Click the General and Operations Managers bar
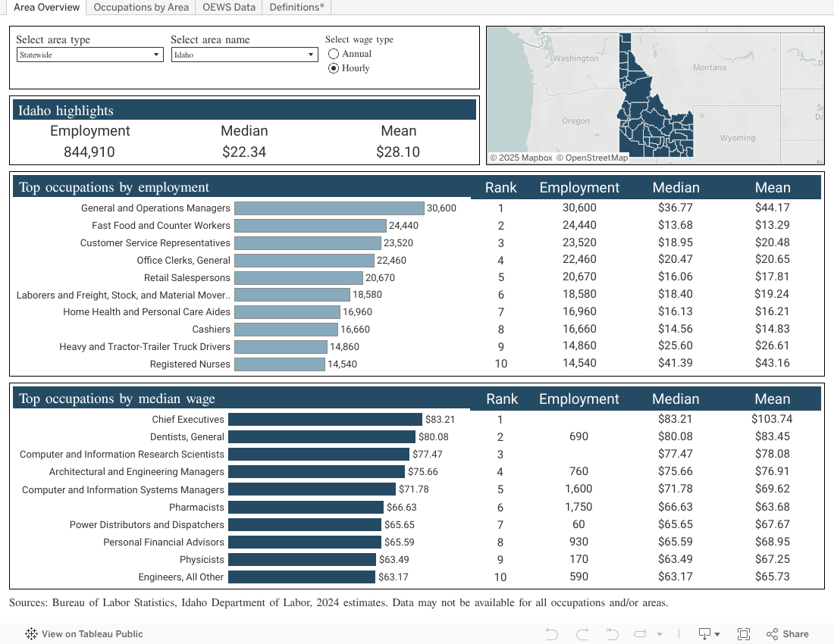 click(x=329, y=208)
